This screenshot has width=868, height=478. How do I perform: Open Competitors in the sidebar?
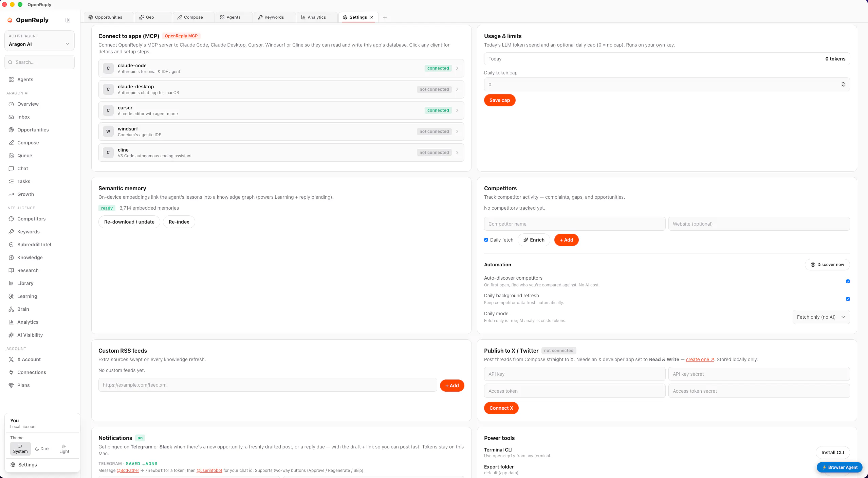click(x=31, y=219)
